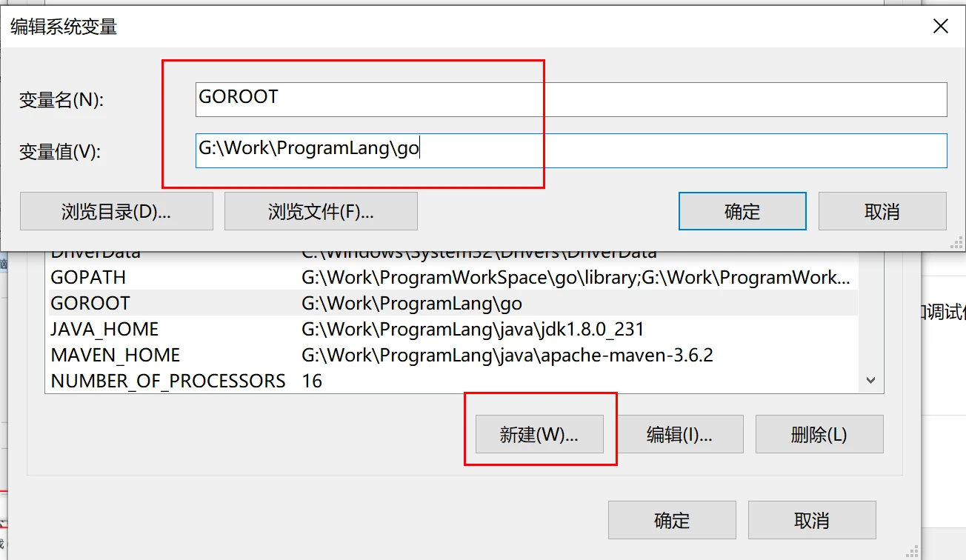Open the 浏览目录(D) directory browser
Image resolution: width=966 pixels, height=560 pixels.
point(116,210)
